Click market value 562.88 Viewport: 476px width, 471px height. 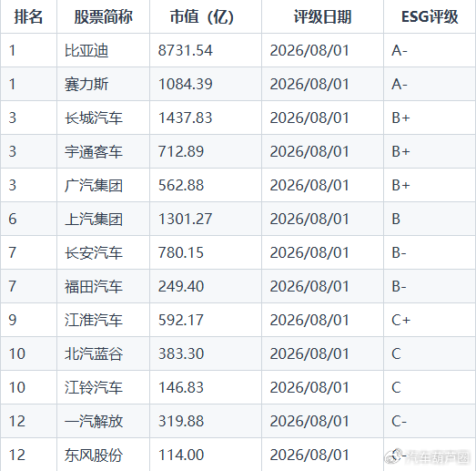[181, 185]
